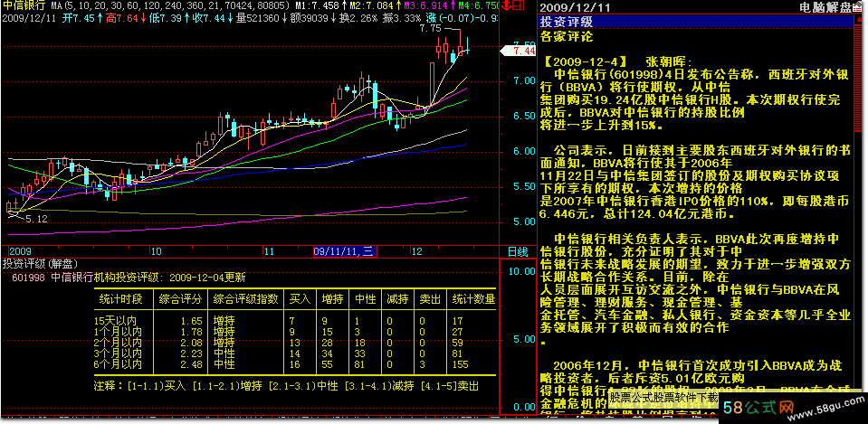Click the 电脑解盘 panel title
The image size is (868, 424).
tap(825, 7)
